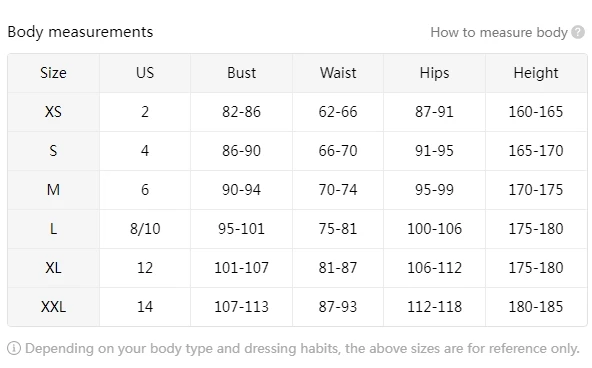
Task: Click the 8/10 US size cell
Action: [x=145, y=229]
